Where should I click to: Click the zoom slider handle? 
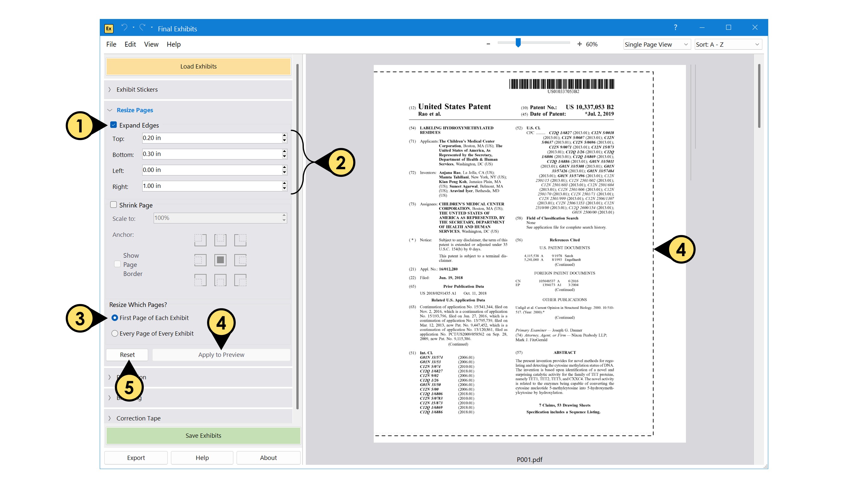tap(518, 43)
